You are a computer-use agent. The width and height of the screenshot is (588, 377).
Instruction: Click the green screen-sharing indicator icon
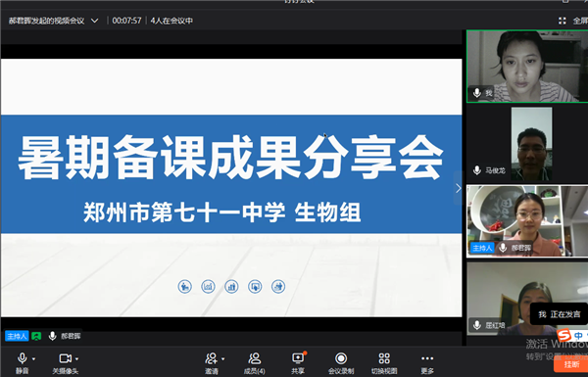[x=36, y=336]
